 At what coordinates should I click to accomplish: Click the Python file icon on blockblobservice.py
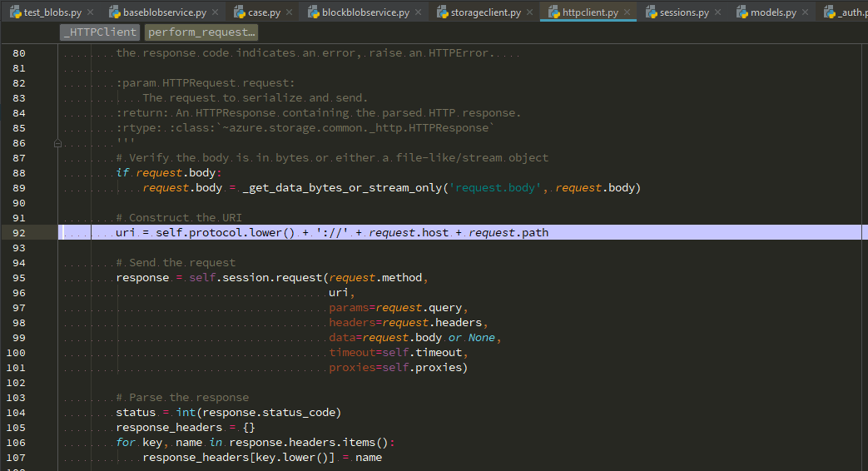pos(314,12)
